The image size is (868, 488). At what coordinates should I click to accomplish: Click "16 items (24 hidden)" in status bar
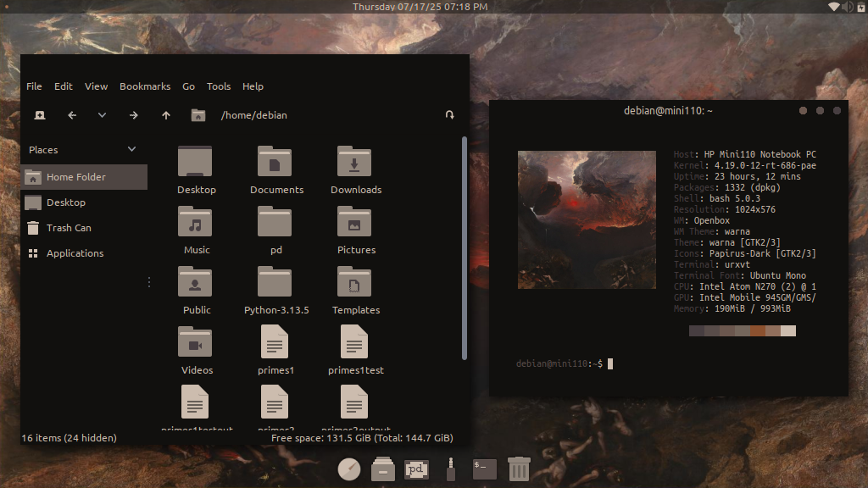[x=70, y=438]
